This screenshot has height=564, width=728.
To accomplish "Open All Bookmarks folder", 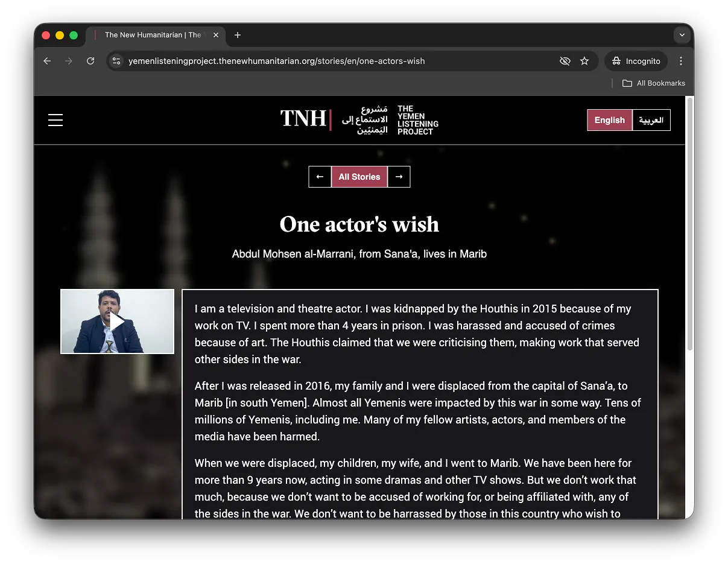I will [654, 83].
